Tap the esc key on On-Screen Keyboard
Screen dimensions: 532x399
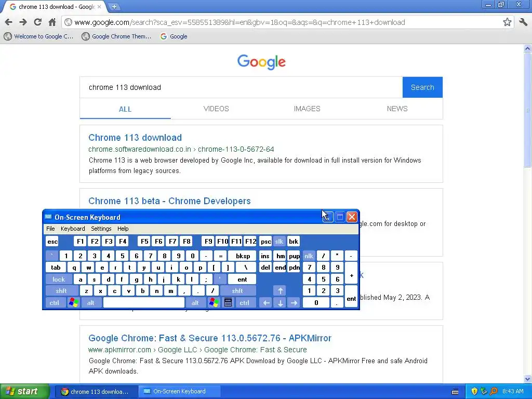[52, 242]
